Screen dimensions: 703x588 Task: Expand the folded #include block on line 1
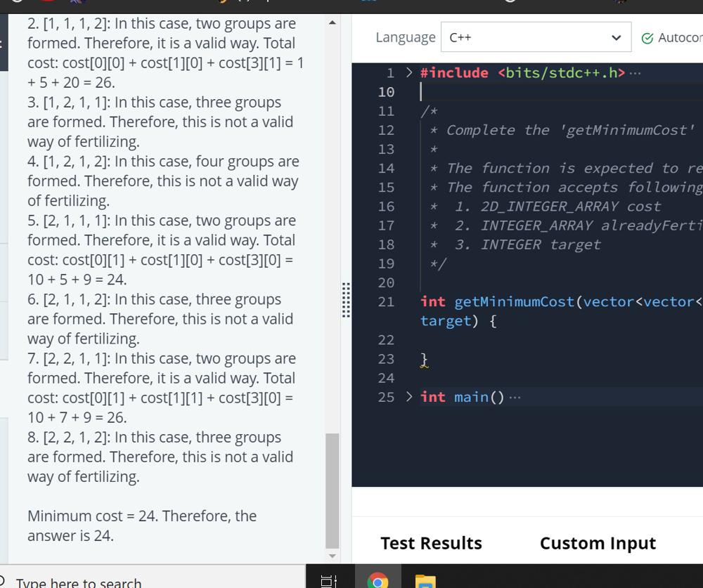[x=409, y=72]
